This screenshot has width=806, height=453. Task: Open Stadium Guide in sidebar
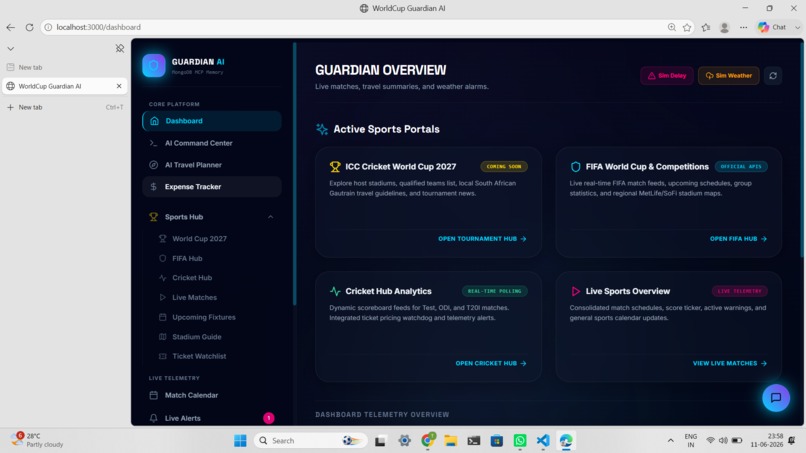pos(196,337)
